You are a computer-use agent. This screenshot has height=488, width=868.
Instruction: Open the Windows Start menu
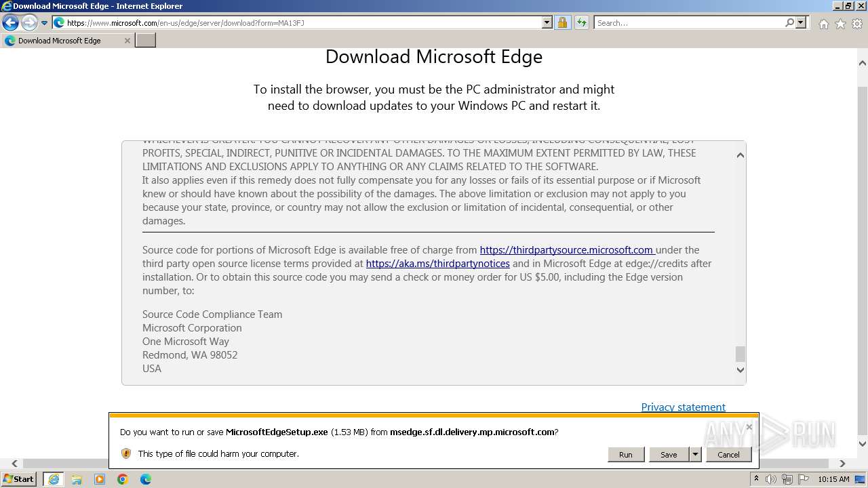[18, 479]
